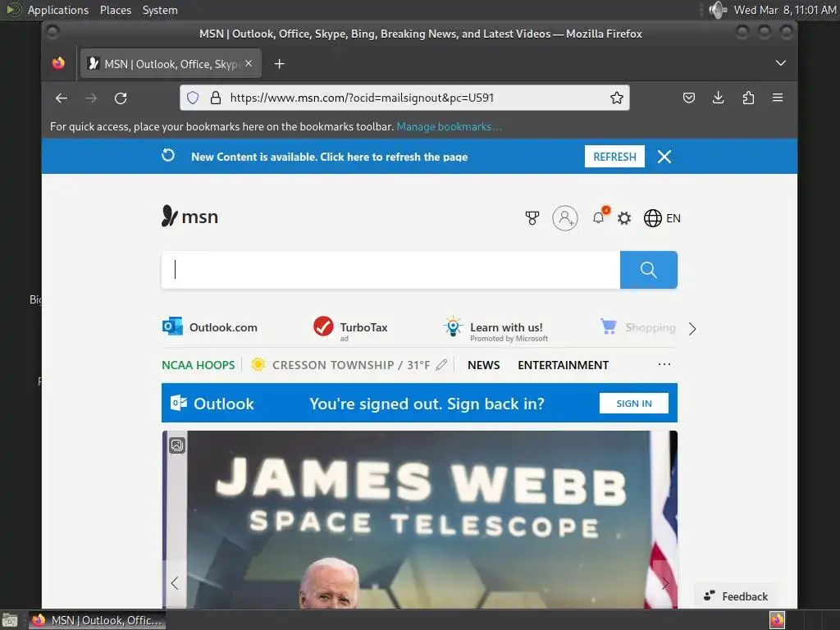Screen dimensions: 840x630
Task: Open the Extensions puzzle icon
Action: pyautogui.click(x=748, y=98)
